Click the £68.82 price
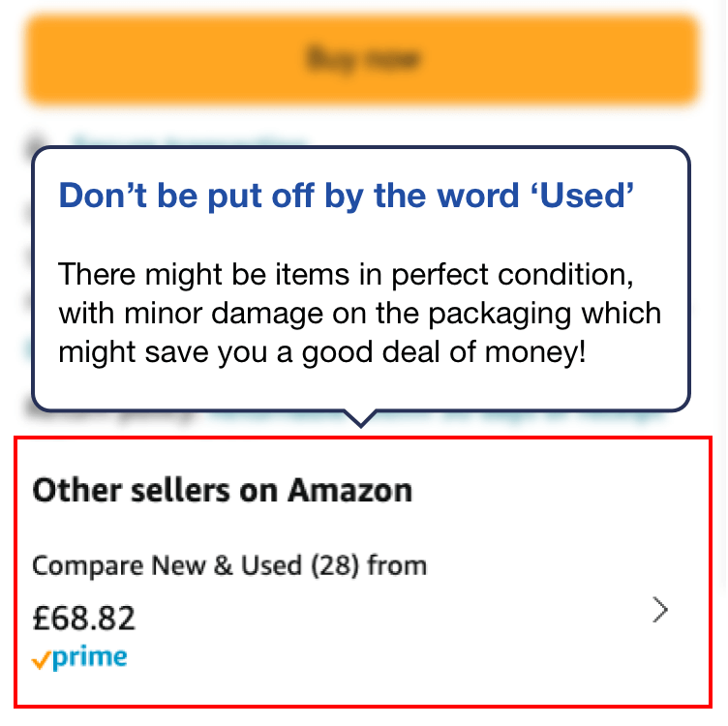 [84, 617]
